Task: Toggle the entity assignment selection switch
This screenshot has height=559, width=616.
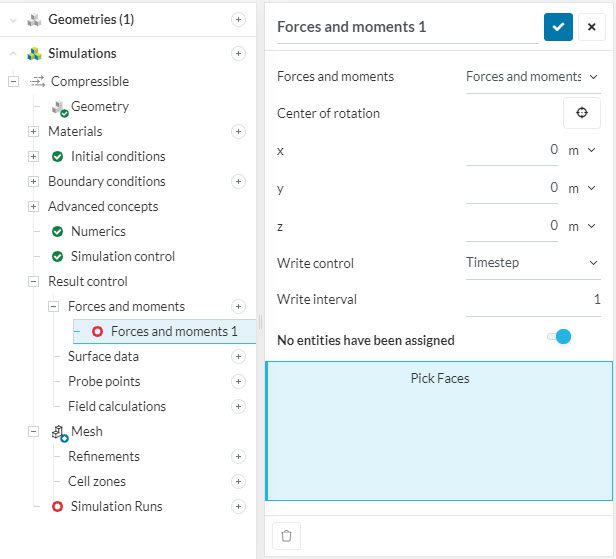Action: click(559, 337)
